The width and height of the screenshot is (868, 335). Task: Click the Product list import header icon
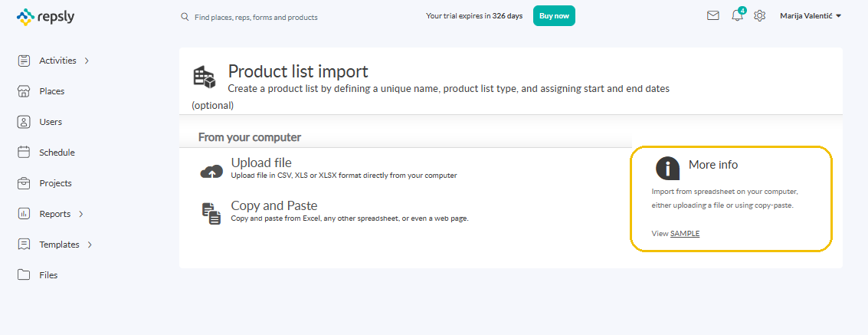click(204, 77)
